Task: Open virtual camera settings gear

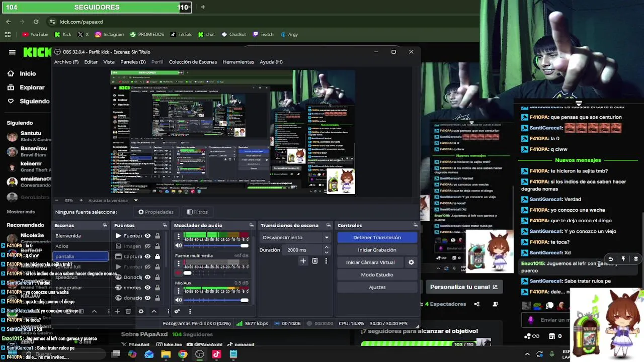Action: pos(411,262)
